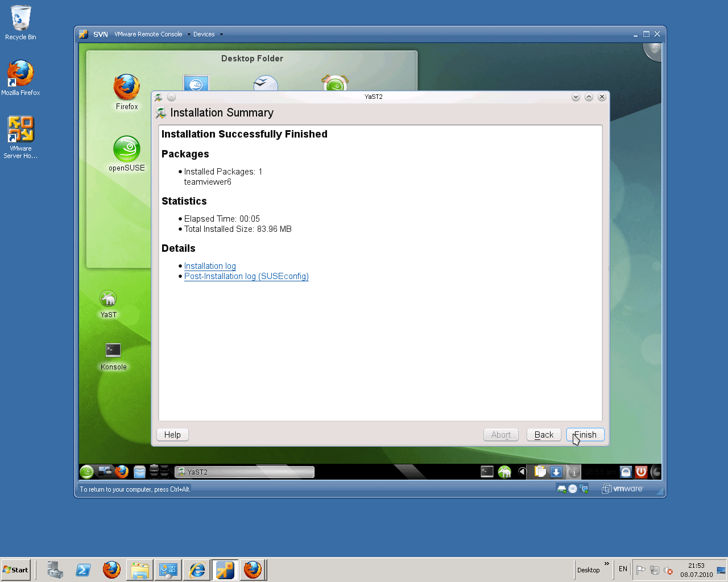Click the KDE tray information icon

point(574,472)
